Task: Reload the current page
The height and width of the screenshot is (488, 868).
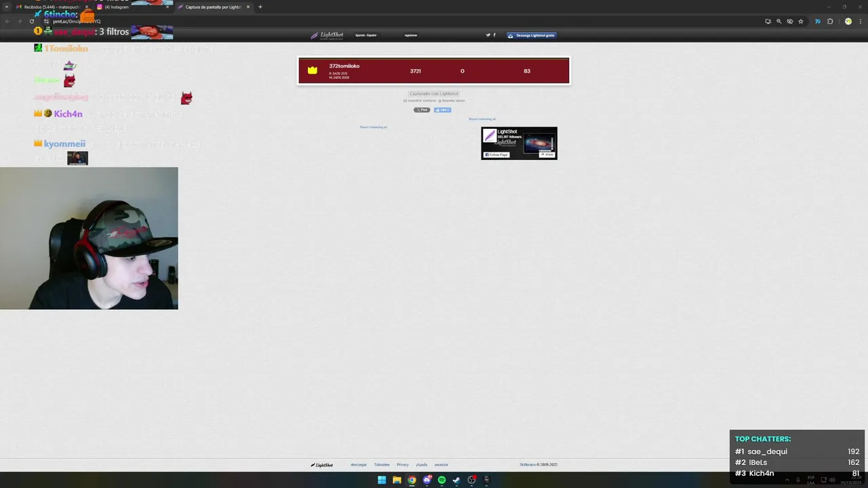Action: coord(31,21)
